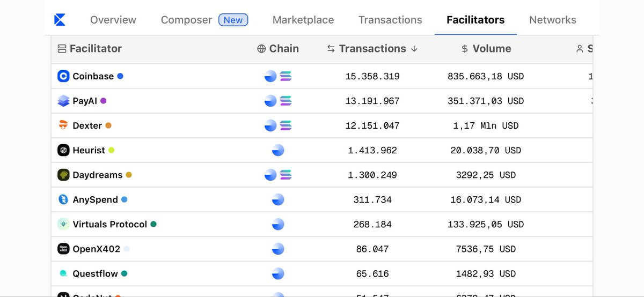Click the globe icon beside Chain
The width and height of the screenshot is (644, 297).
261,49
